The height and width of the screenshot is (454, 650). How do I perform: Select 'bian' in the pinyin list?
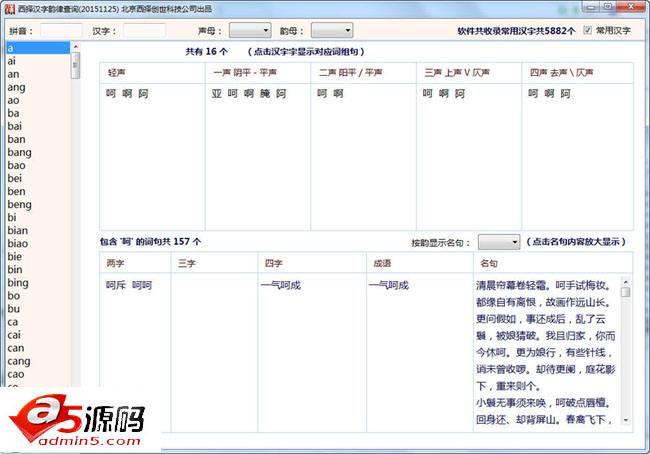click(x=38, y=231)
